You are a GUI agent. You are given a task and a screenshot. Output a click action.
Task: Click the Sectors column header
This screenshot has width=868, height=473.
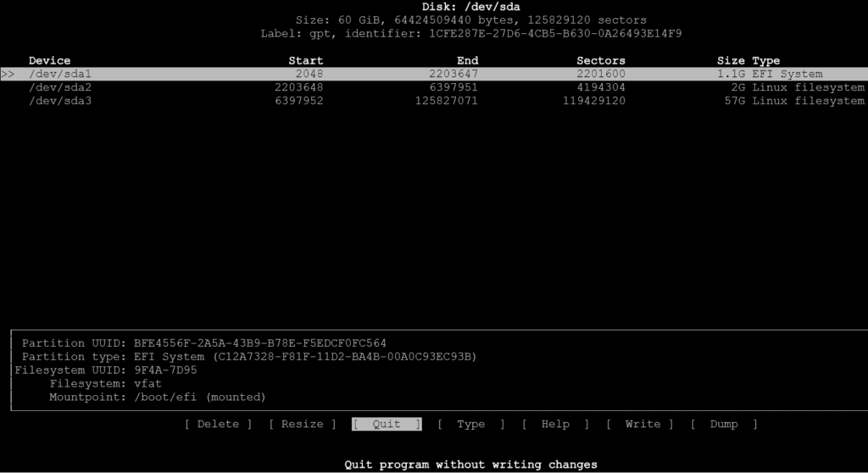601,60
